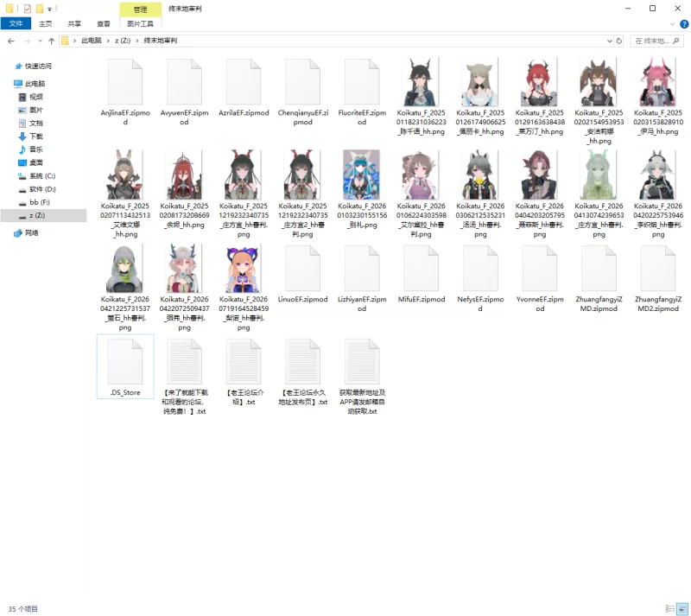Go back with the back arrow

tap(11, 41)
